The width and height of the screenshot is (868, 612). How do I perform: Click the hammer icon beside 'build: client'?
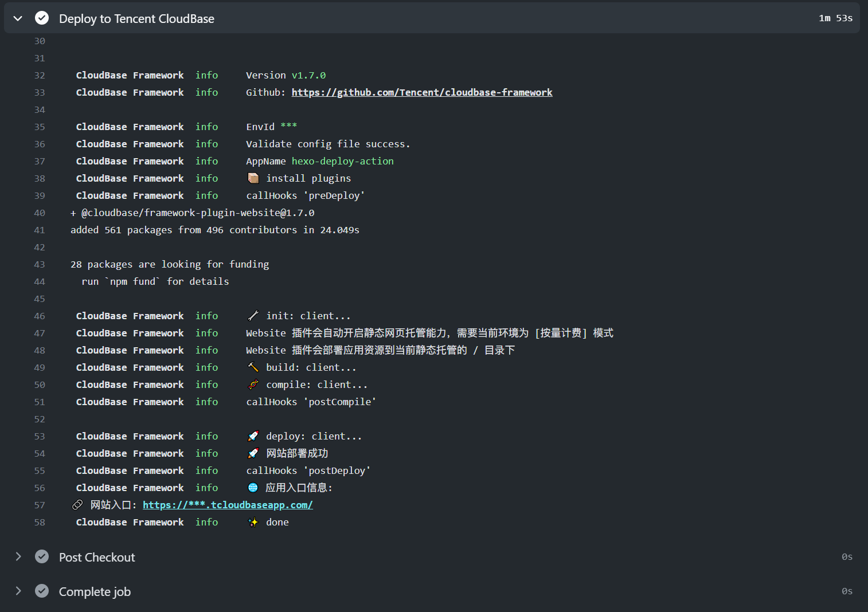[x=253, y=367]
